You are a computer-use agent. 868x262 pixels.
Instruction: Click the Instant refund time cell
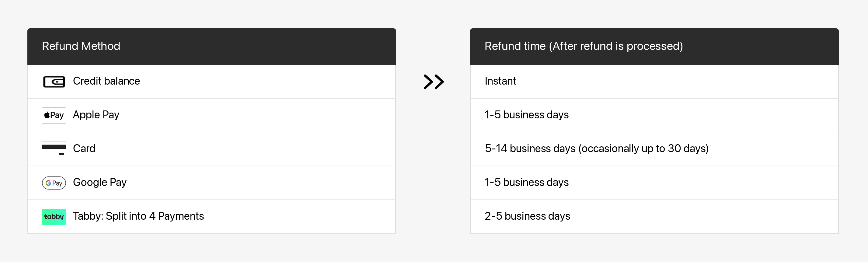(500, 81)
